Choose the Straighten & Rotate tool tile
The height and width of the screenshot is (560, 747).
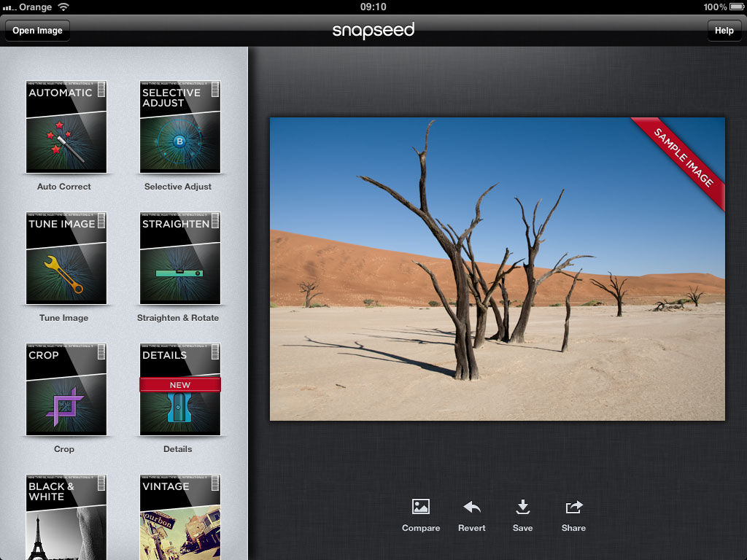[179, 258]
